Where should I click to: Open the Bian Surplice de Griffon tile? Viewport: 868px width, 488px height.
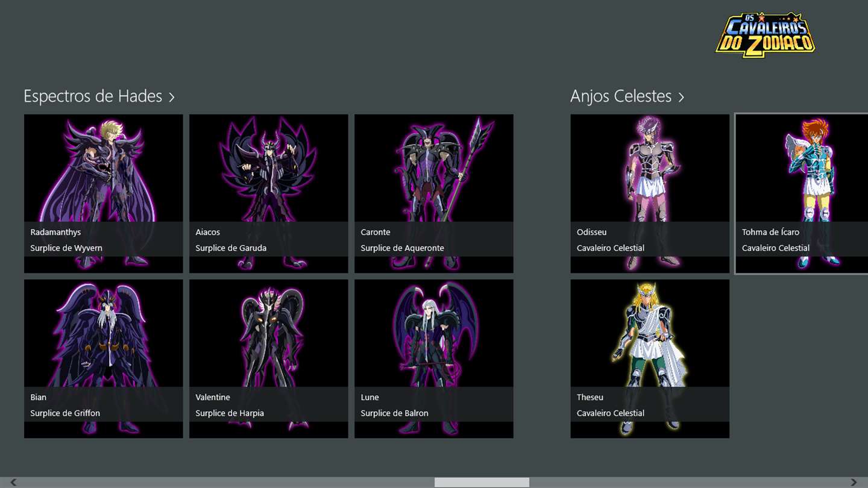104,358
